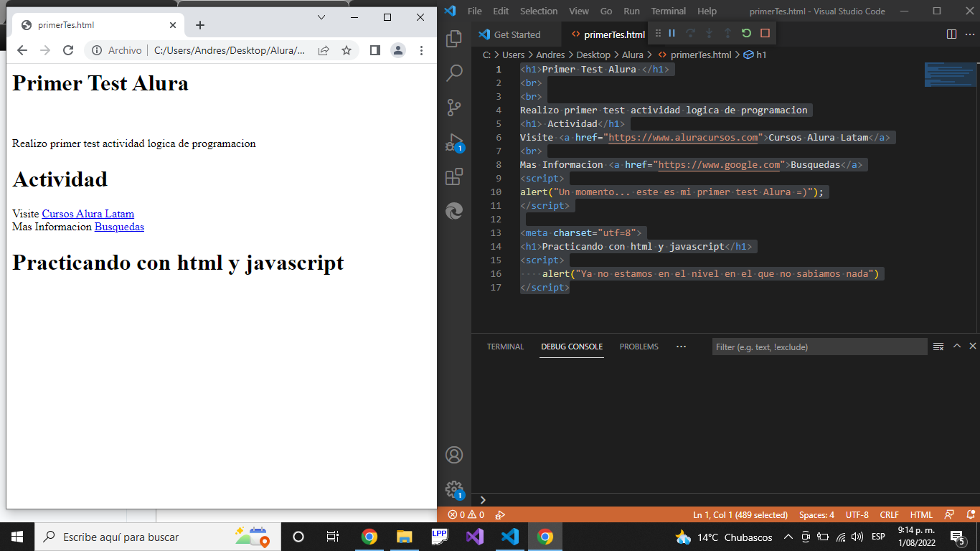
Task: Click the debug console prompt chevron
Action: pyautogui.click(x=483, y=500)
